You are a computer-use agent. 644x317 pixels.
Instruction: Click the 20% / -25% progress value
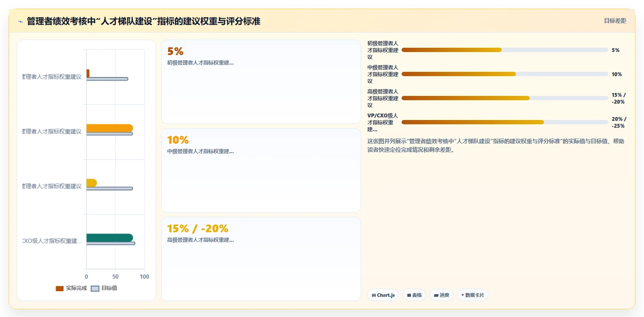point(619,123)
